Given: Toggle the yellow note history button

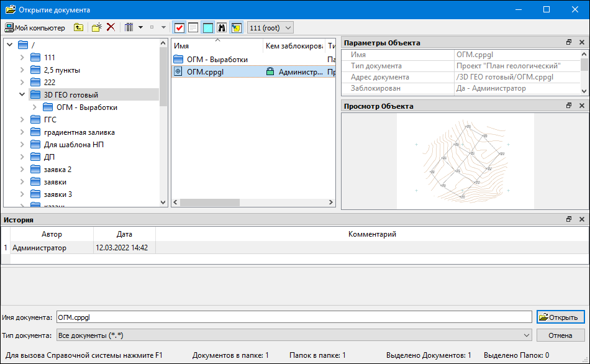Looking at the screenshot, I should pyautogui.click(x=236, y=27).
